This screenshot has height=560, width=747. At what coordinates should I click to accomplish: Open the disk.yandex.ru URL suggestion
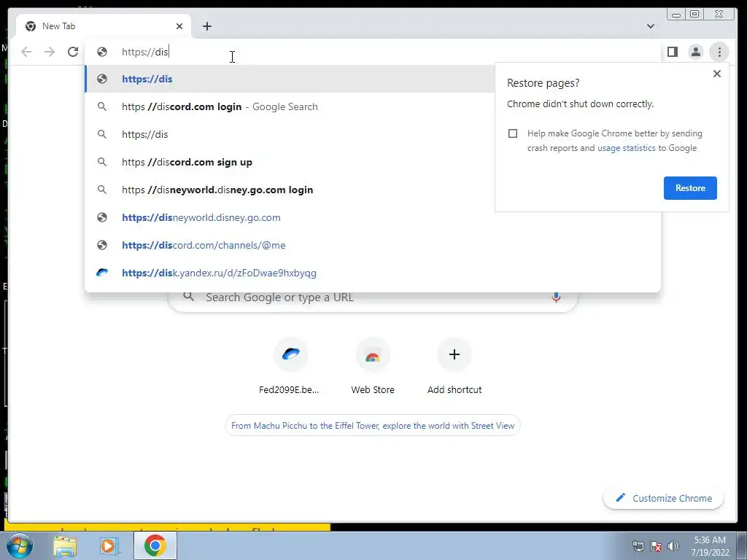(x=373, y=273)
